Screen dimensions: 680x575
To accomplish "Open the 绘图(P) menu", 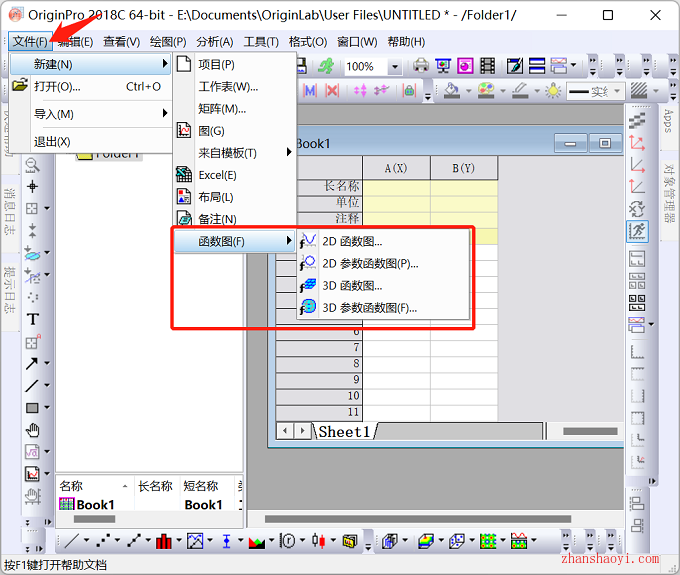I will [x=168, y=42].
